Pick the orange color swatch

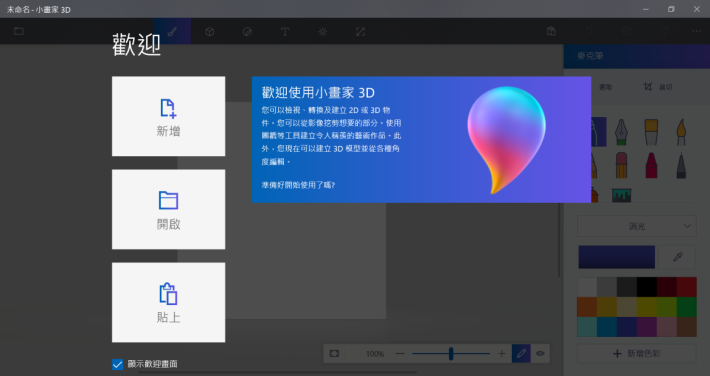click(x=587, y=307)
